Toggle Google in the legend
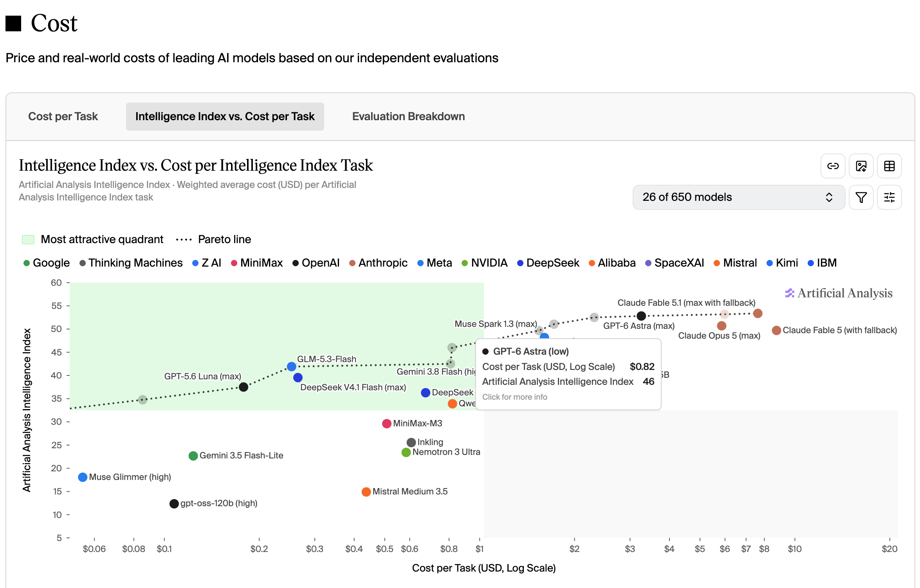 47,263
